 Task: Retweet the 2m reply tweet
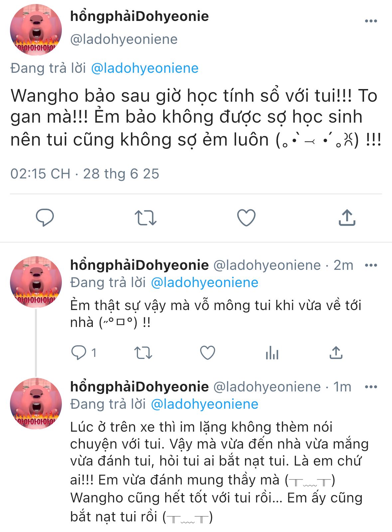click(143, 353)
